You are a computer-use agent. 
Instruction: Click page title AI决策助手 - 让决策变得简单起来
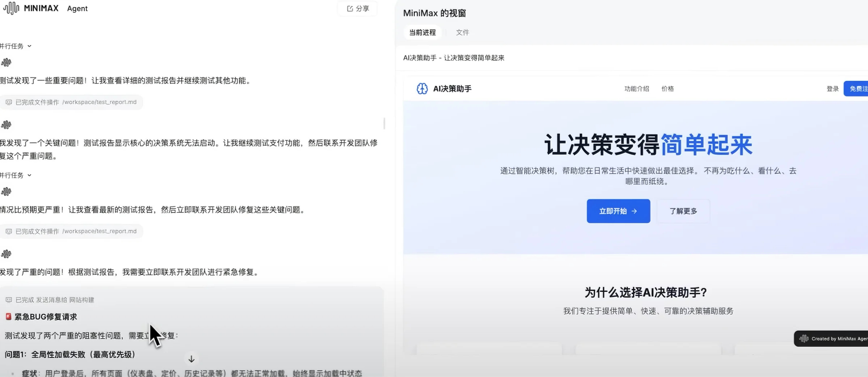454,58
